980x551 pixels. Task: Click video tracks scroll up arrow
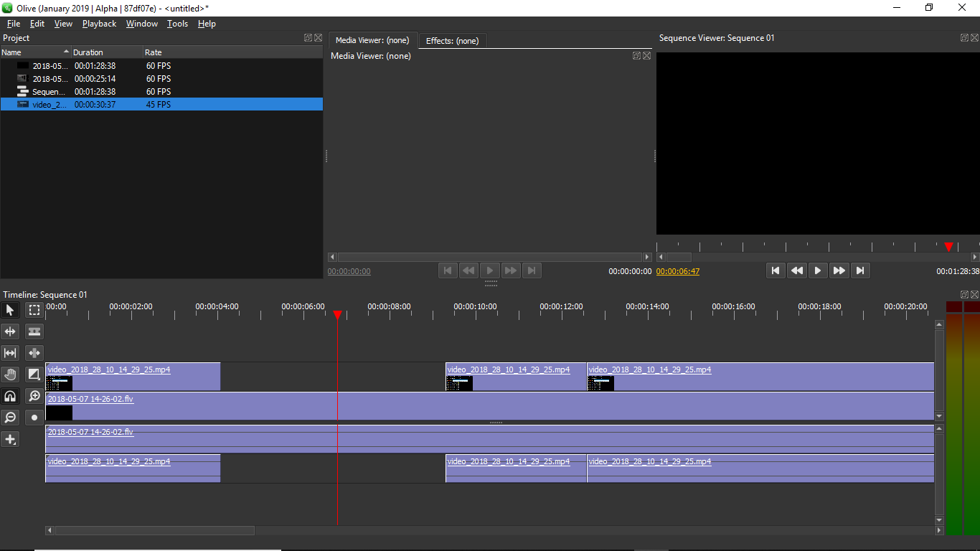click(x=939, y=324)
